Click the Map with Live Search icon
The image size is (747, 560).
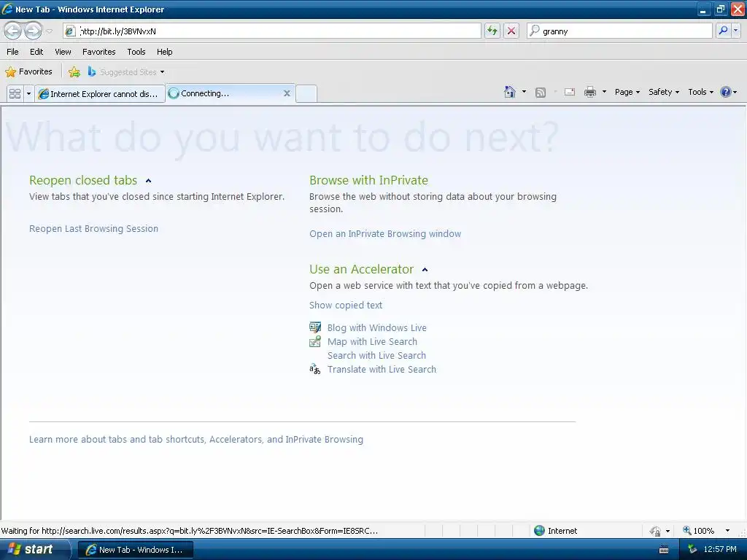tap(315, 341)
